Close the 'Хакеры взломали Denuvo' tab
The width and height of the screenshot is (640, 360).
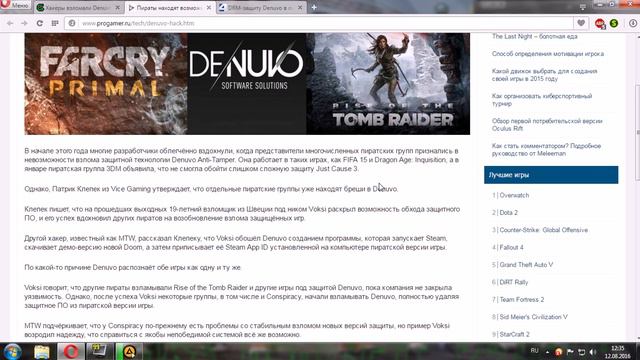coord(118,8)
